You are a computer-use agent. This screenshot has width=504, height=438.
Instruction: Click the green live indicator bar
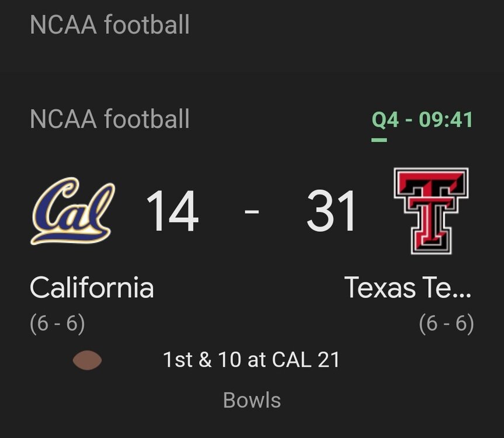[x=379, y=140]
